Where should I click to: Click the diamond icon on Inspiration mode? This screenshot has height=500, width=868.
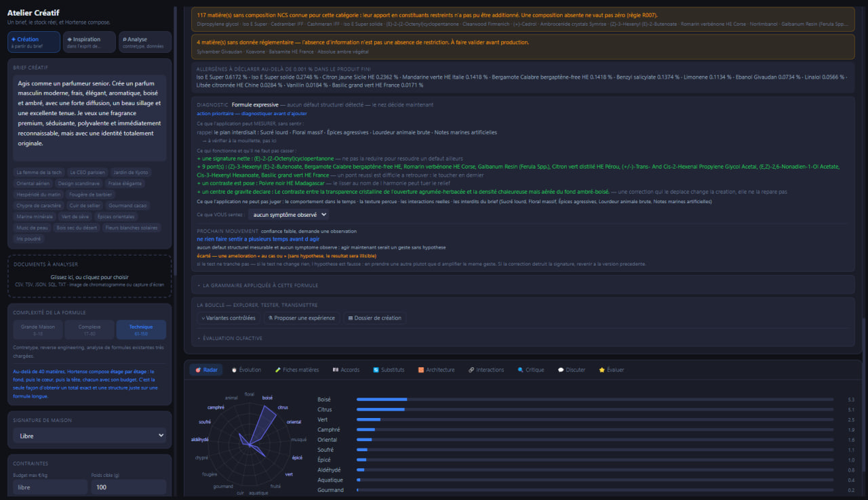pyautogui.click(x=69, y=39)
